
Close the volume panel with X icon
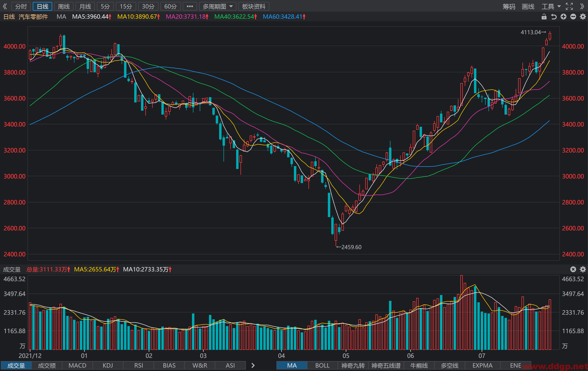coord(573,269)
